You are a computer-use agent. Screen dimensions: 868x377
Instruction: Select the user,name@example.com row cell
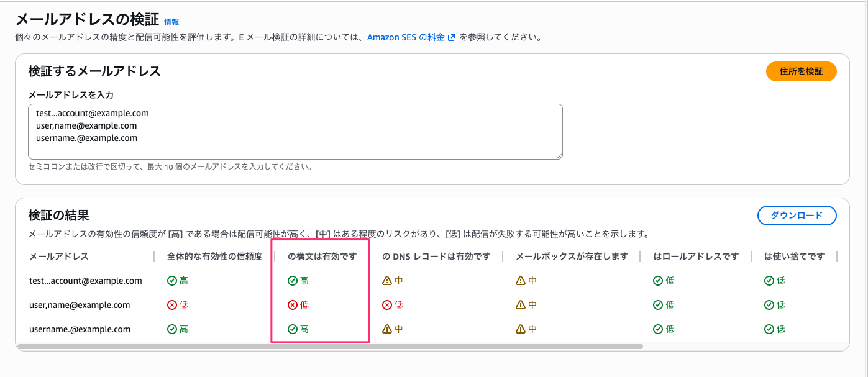[x=80, y=305]
